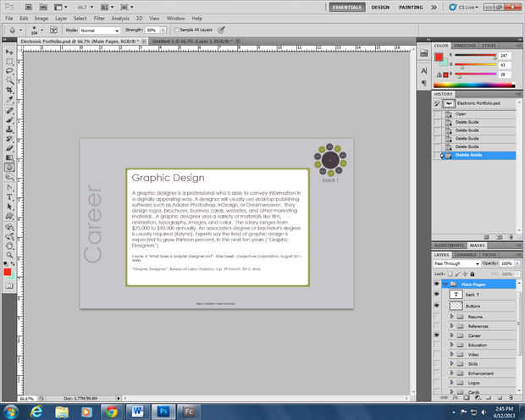Open the Filter menu
Viewport: 525px width, 420px height.
pyautogui.click(x=100, y=17)
